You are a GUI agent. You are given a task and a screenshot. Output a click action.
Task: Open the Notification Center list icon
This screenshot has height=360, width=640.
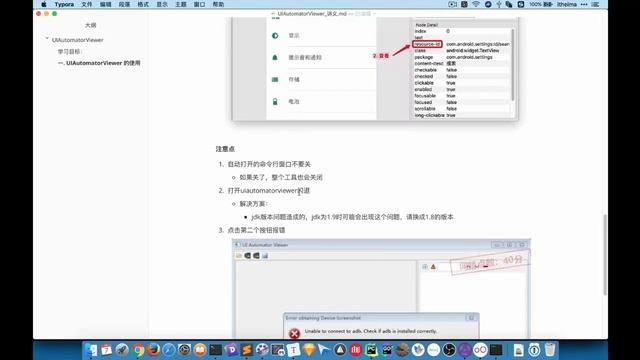pyautogui.click(x=596, y=4)
